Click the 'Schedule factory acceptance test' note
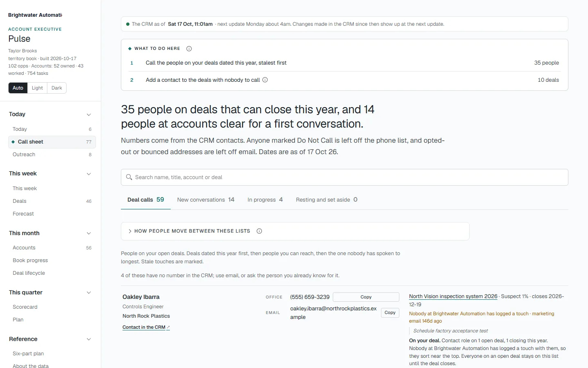Image resolution: width=588 pixels, height=368 pixels. click(450, 331)
